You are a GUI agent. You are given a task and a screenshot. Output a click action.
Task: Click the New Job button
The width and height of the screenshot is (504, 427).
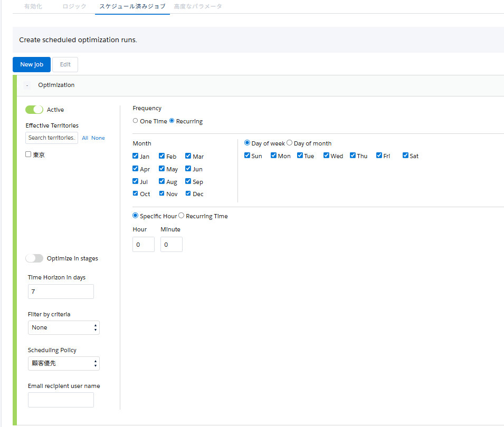[32, 64]
